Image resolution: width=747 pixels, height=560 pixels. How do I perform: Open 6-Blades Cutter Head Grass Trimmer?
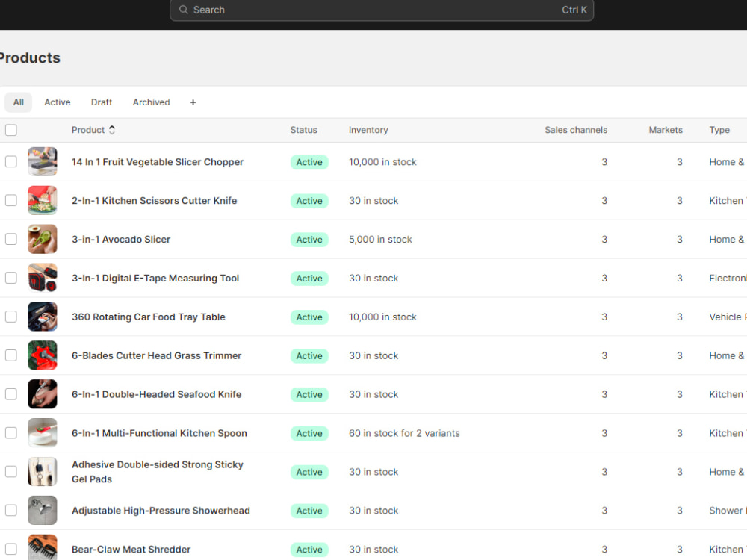pos(156,355)
